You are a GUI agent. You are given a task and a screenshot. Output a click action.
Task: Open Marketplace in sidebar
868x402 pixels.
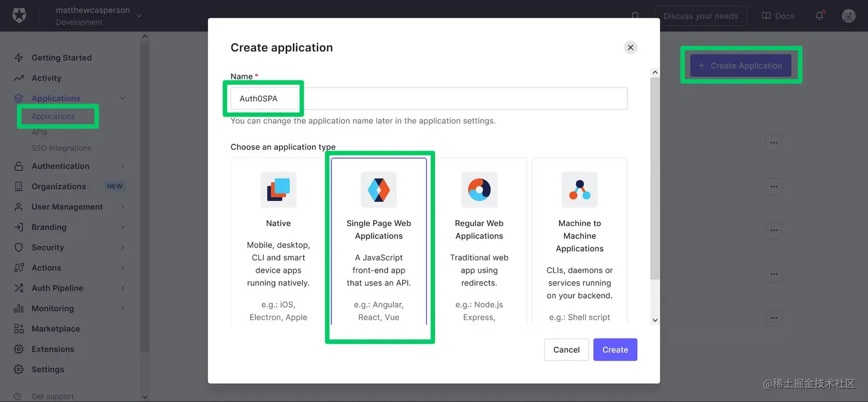[x=56, y=329]
